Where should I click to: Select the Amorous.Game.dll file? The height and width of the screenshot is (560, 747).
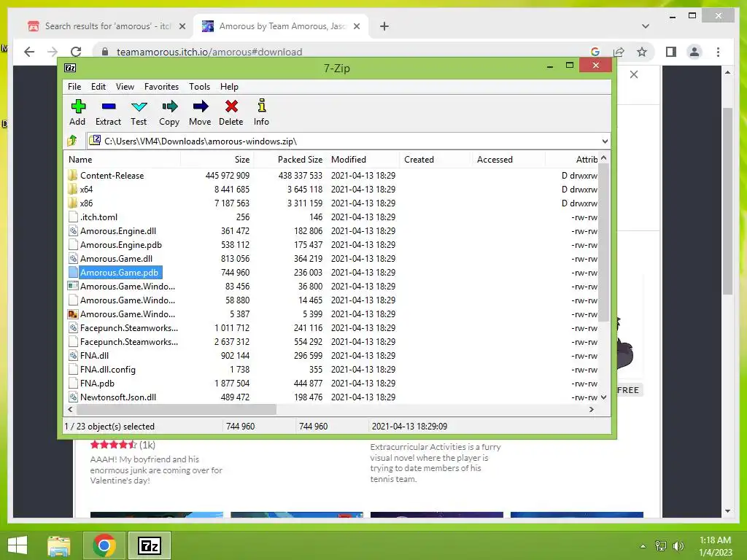click(116, 259)
